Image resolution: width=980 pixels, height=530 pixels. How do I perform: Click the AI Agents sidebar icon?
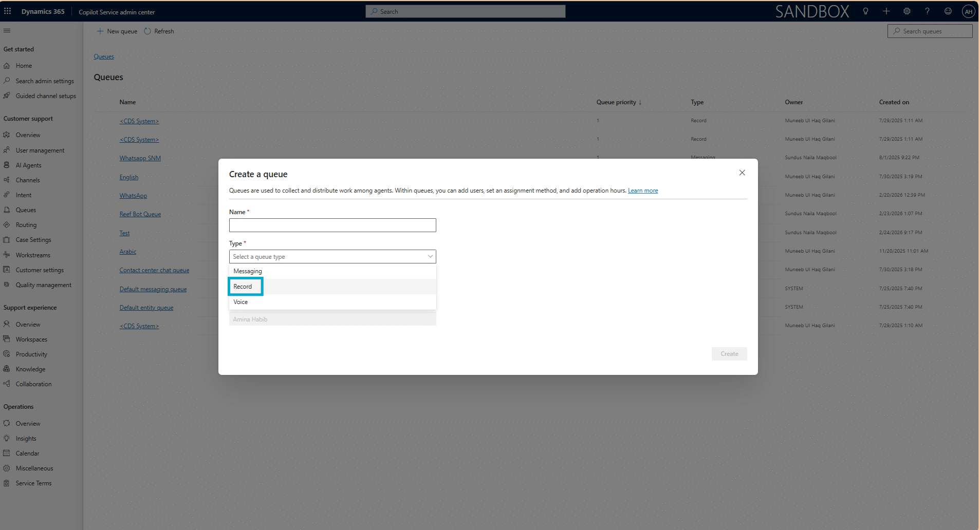(x=7, y=165)
